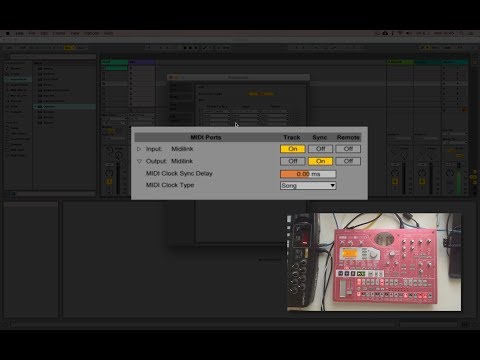This screenshot has height=360, width=480.
Task: Open the Create menu
Action: [59, 33]
